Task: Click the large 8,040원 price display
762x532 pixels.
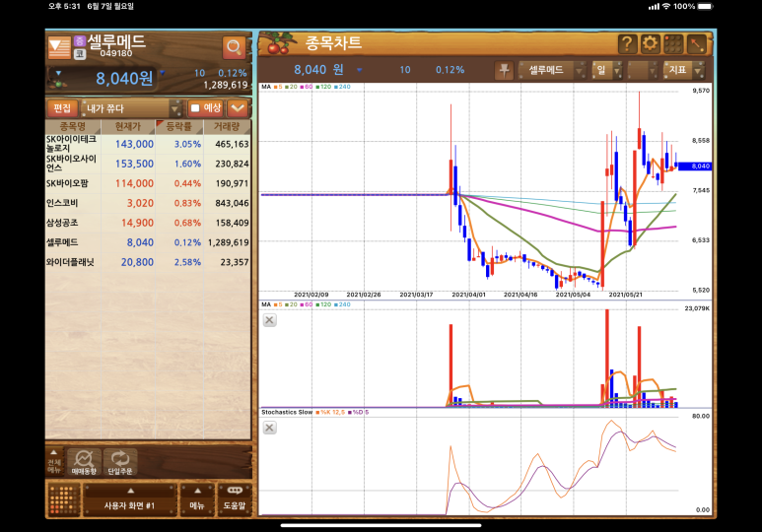Action: [124, 78]
